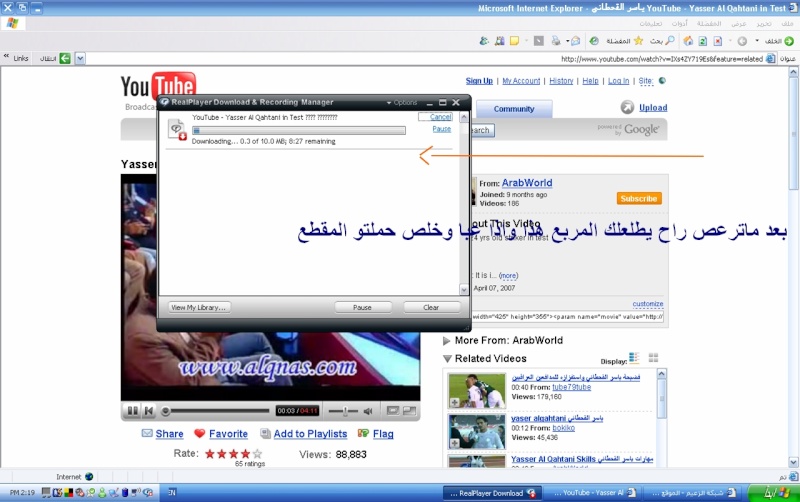
Task: Switch Related Videos to grid display
Action: 653,358
